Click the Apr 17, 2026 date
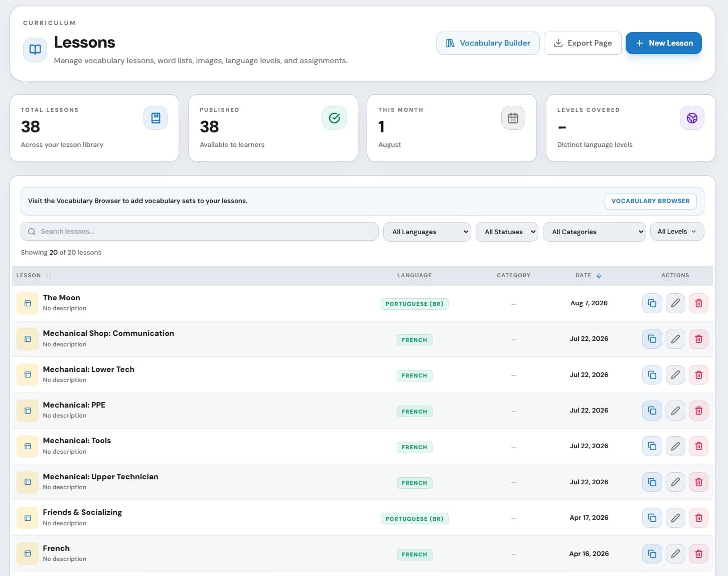This screenshot has height=576, width=728. [x=589, y=518]
